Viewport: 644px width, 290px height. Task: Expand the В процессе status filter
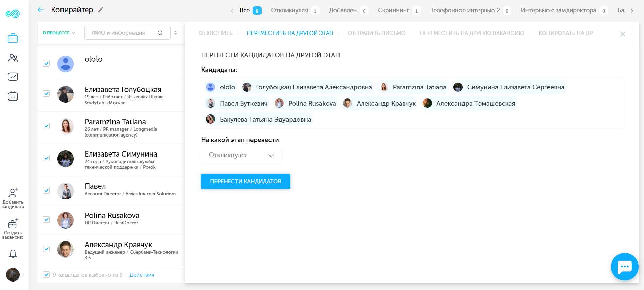tap(59, 33)
